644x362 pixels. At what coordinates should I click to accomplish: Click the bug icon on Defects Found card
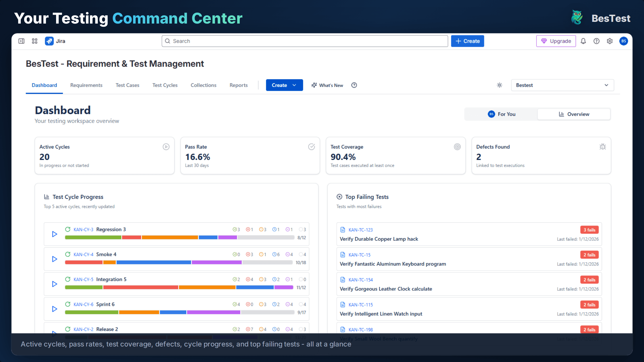click(603, 147)
